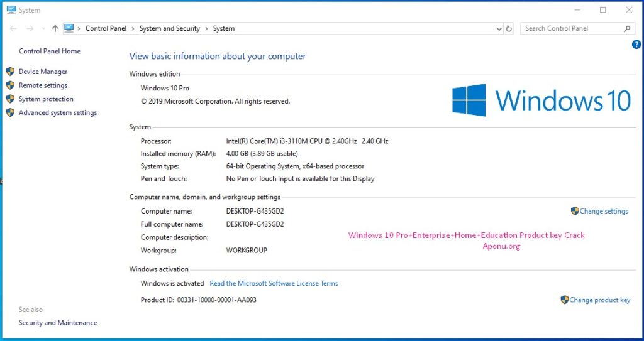
Task: Open Help with the question mark icon
Action: 636,45
